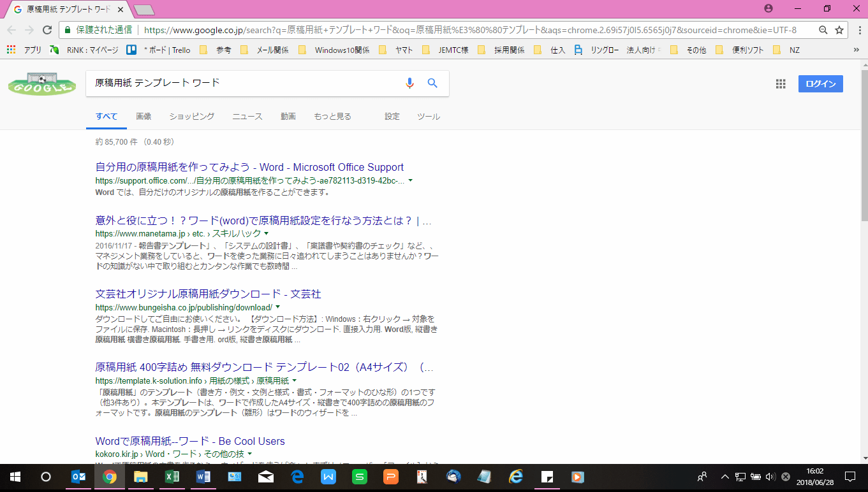Viewport: 868px width, 492px height.
Task: Select the すべて results tab
Action: pos(107,117)
